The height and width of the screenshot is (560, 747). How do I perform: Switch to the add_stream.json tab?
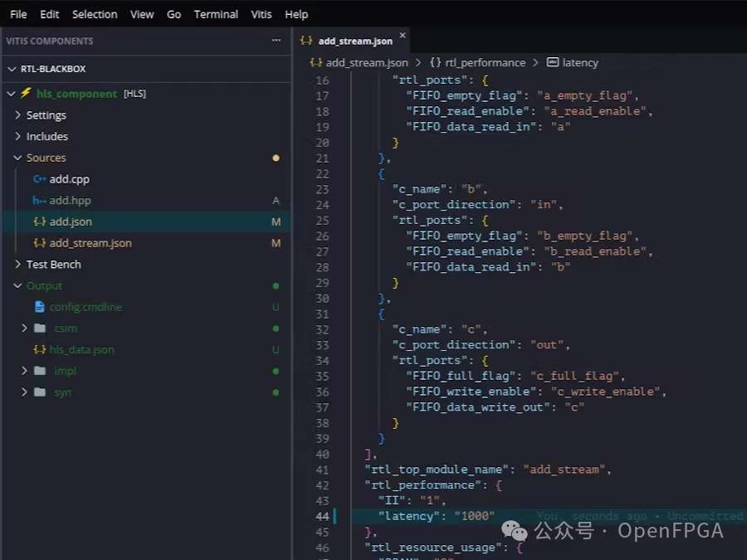point(354,41)
